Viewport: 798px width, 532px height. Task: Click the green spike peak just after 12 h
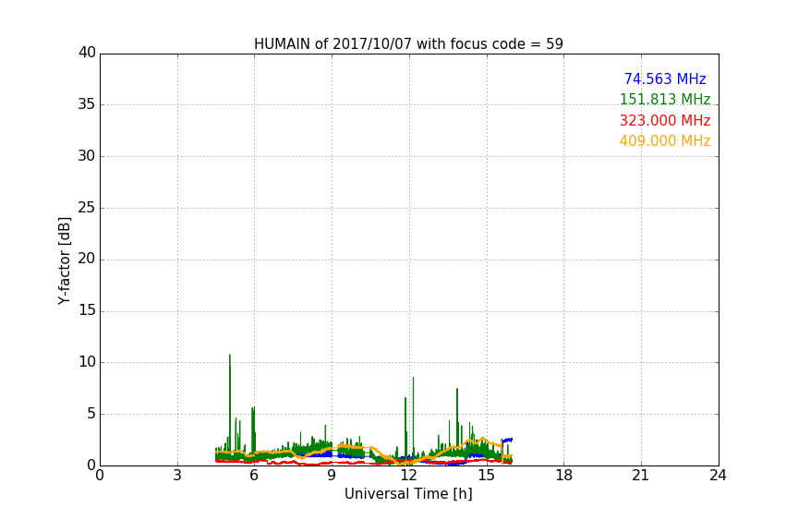(x=413, y=379)
